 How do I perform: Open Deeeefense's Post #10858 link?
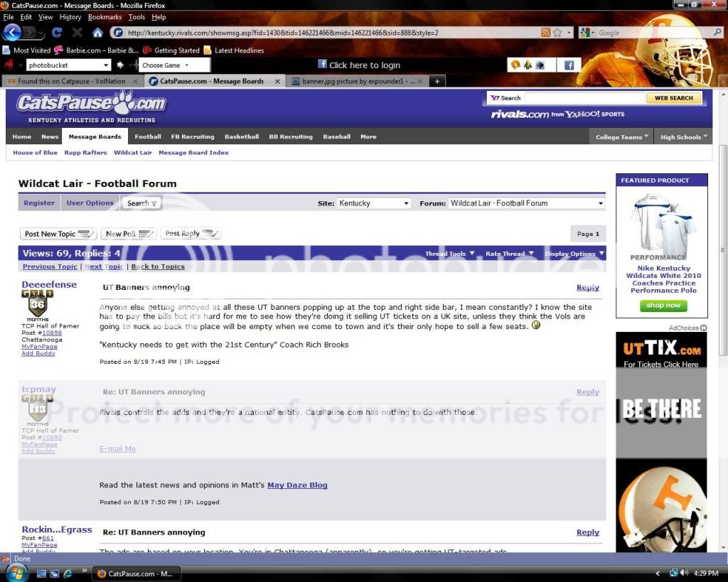pos(52,333)
